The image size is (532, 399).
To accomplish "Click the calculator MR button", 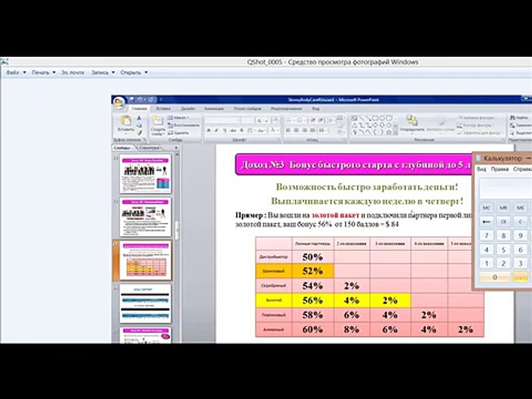I will (x=504, y=208).
